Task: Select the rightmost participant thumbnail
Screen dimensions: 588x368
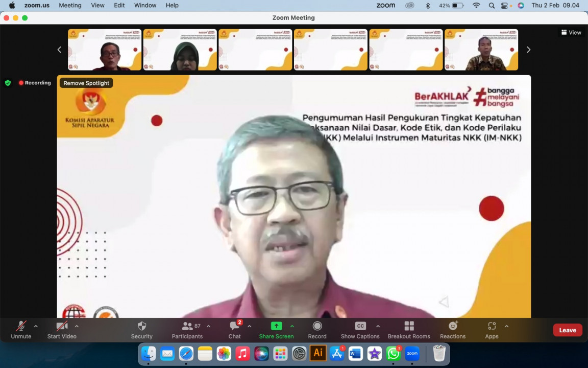Action: pos(481,50)
